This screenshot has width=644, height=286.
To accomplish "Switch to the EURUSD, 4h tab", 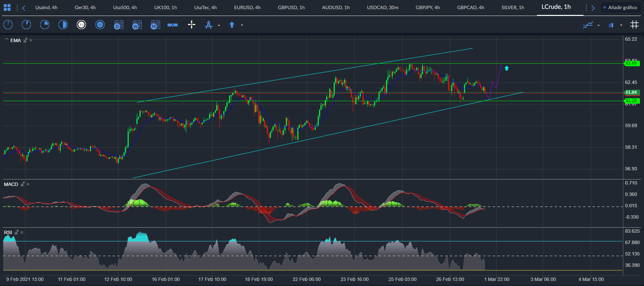I will [x=247, y=7].
